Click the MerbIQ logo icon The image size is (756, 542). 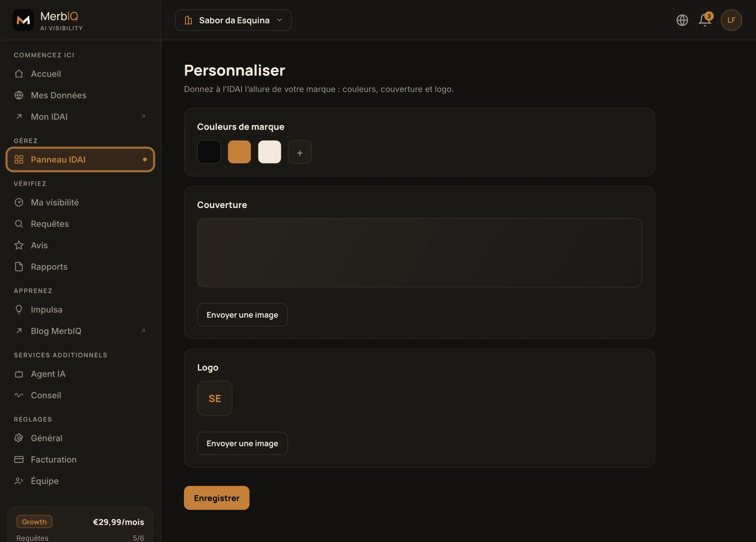pyautogui.click(x=23, y=20)
